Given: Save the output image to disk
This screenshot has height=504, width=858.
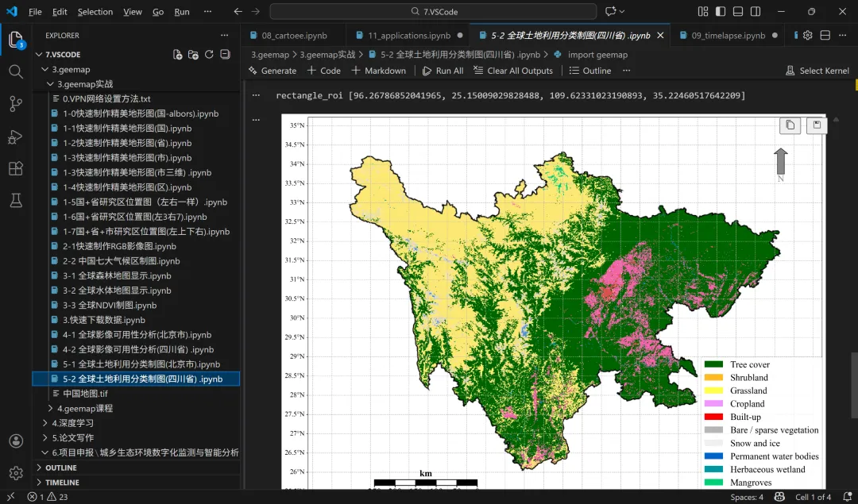Looking at the screenshot, I should pyautogui.click(x=816, y=125).
